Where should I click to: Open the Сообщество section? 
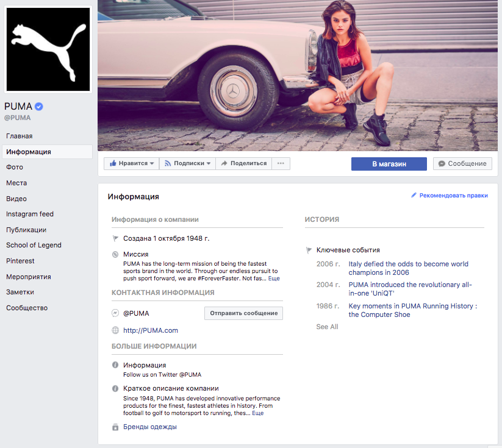coord(27,308)
